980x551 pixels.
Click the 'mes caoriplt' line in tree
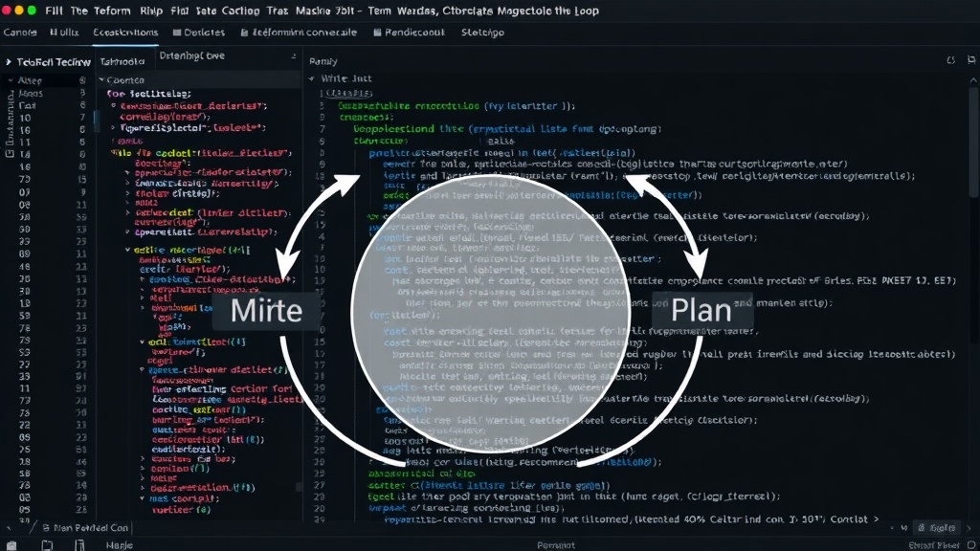point(184,498)
